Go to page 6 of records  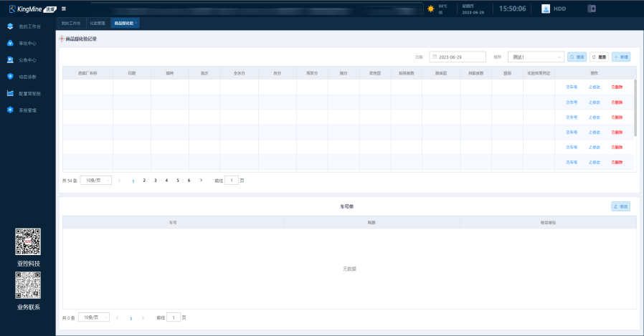[189, 181]
